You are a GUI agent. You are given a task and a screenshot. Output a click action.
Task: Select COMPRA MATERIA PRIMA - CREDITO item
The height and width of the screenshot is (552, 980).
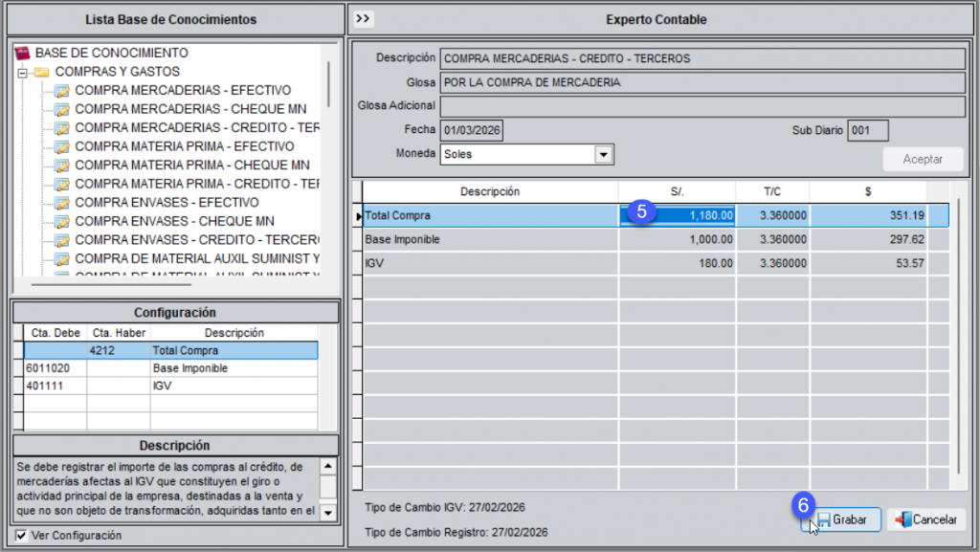point(197,185)
